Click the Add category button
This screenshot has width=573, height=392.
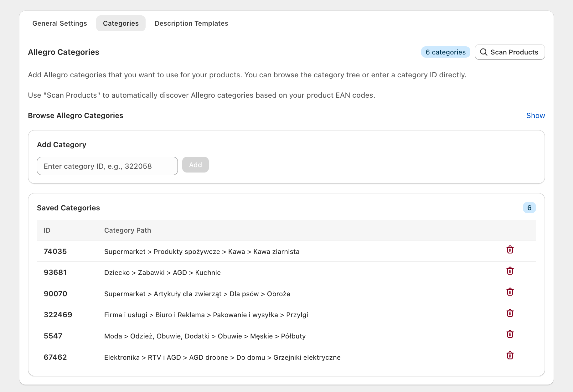pos(195,165)
